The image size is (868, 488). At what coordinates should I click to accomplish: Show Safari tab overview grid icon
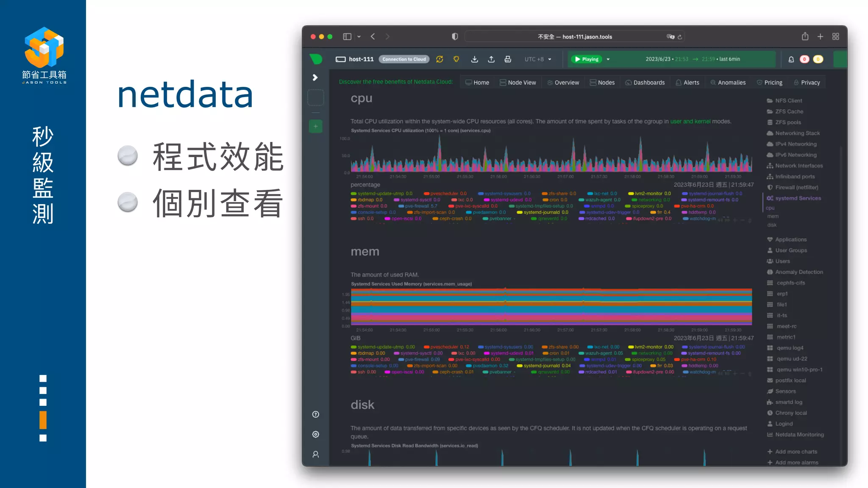[x=836, y=37]
